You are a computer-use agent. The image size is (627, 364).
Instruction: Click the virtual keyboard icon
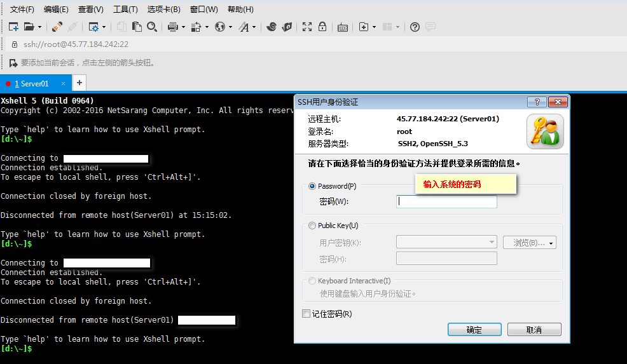click(343, 27)
